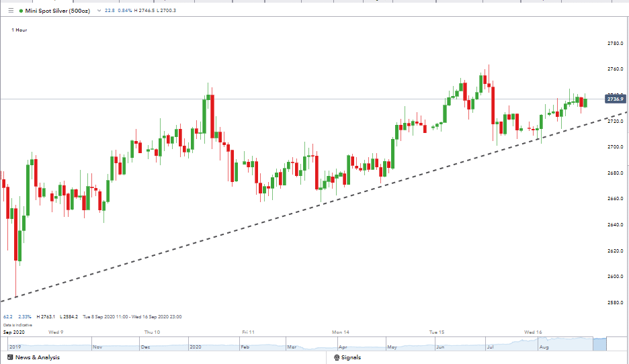Click the newspaper icon beside News & Analysis

coord(9,357)
